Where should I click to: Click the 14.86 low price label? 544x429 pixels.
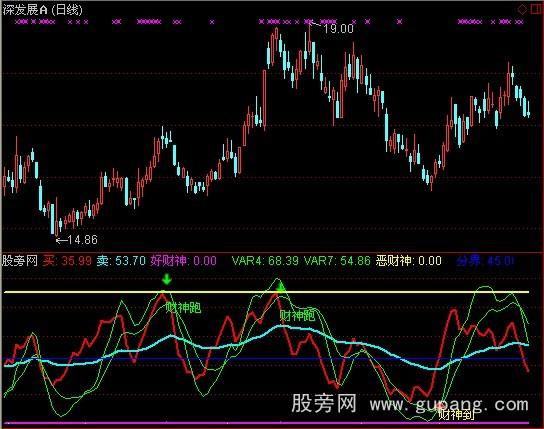(x=83, y=240)
